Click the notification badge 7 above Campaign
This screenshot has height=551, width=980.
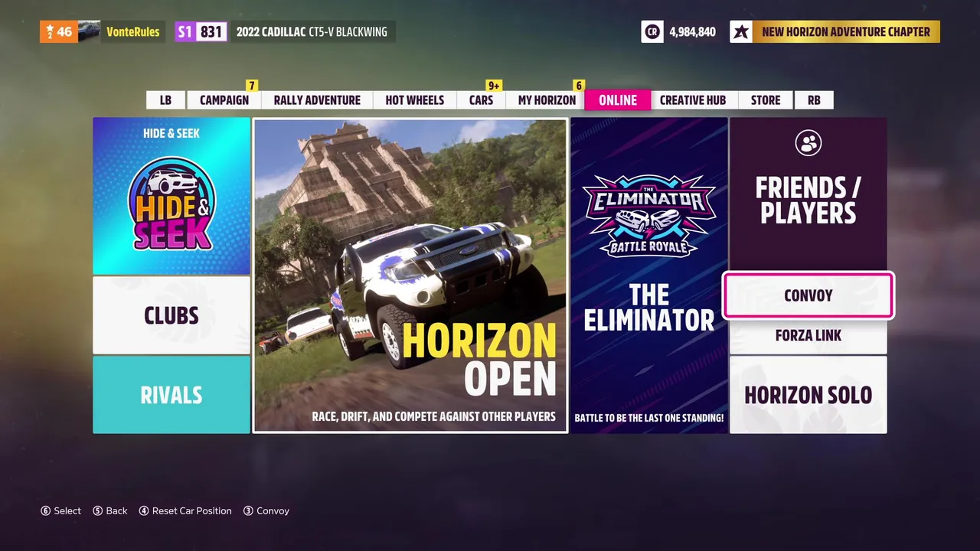coord(252,86)
